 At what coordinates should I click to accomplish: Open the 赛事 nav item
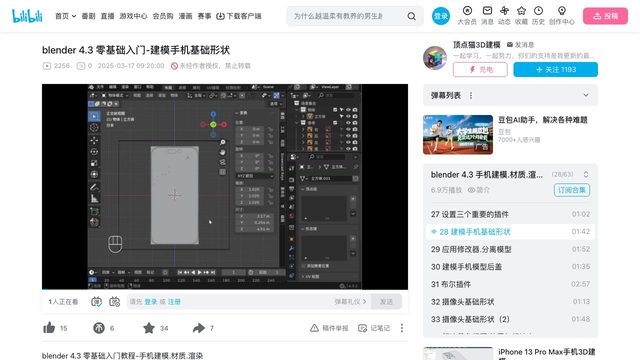click(x=204, y=16)
